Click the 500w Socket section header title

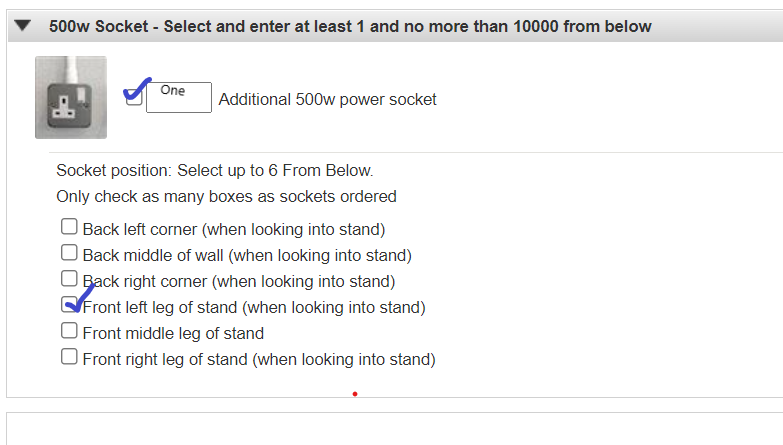(x=350, y=26)
